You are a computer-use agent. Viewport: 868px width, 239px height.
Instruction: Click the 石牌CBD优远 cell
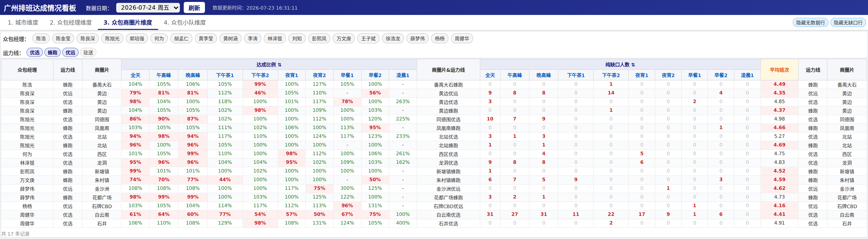pyautogui.click(x=448, y=206)
